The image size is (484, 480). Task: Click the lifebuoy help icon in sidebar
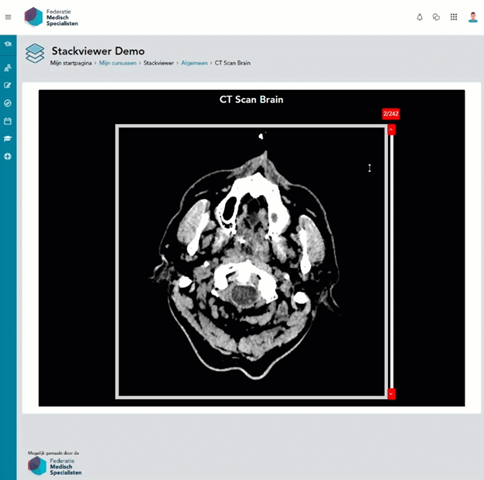(8, 156)
